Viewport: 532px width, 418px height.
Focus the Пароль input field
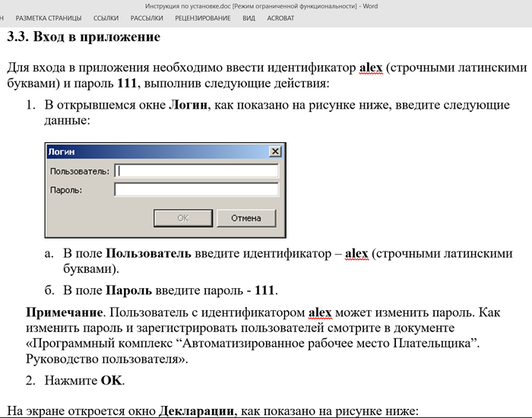196,189
